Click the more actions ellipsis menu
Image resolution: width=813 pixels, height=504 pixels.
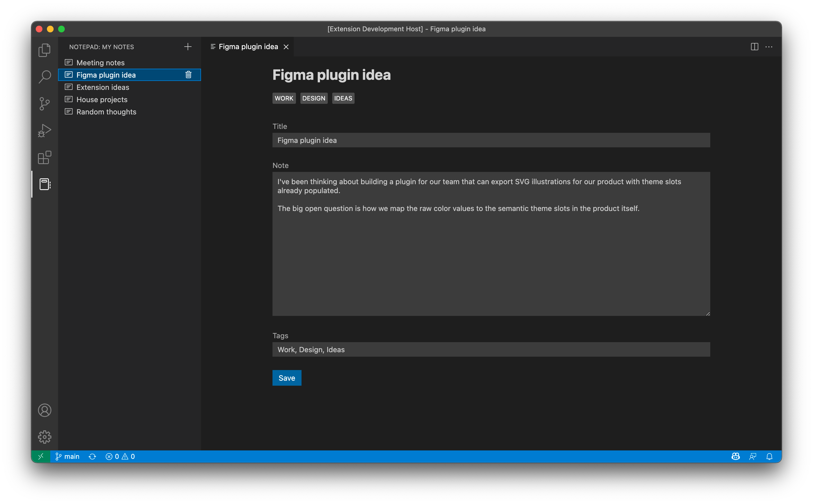769,46
